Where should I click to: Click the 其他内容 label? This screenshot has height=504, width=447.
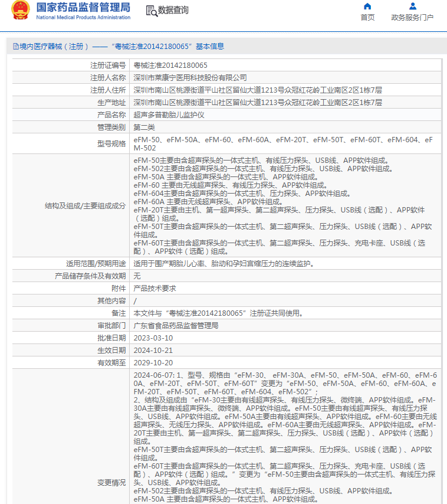pyautogui.click(x=111, y=301)
